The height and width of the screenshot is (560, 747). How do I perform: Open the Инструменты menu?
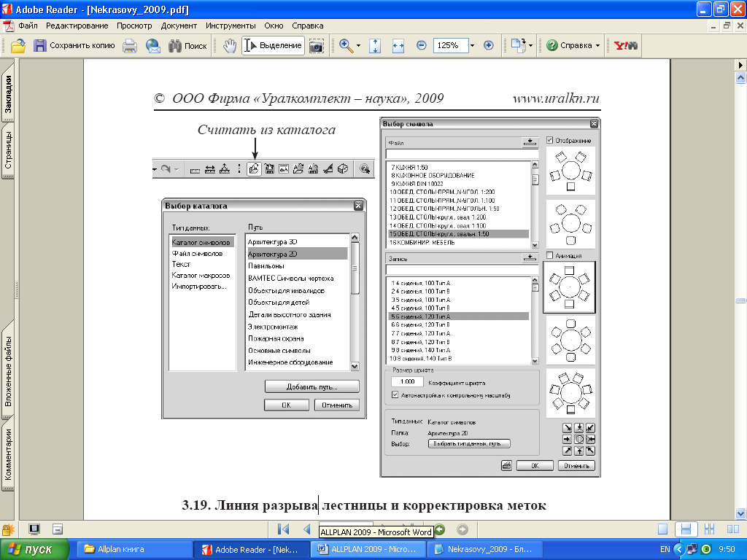[231, 26]
